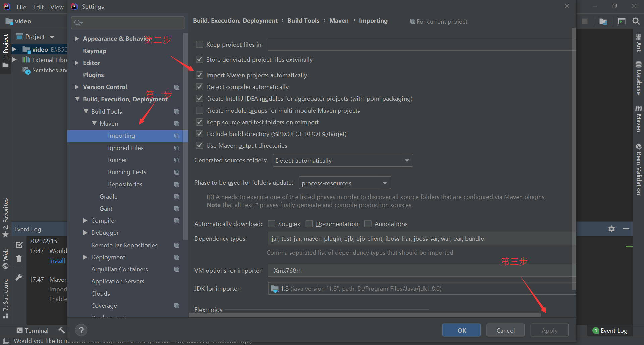Click the run anything icon in toolbar
The width and height of the screenshot is (644, 345).
tap(622, 21)
